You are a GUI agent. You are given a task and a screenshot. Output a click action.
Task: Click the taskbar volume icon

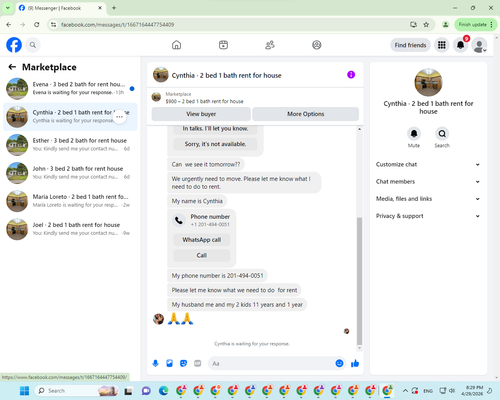[x=452, y=391]
